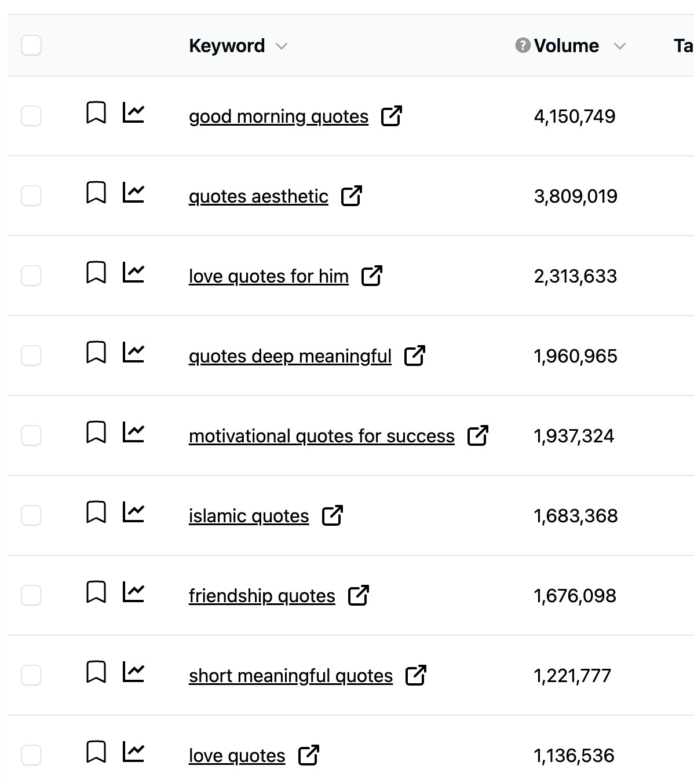Open motivational quotes for success external icon

(x=477, y=436)
